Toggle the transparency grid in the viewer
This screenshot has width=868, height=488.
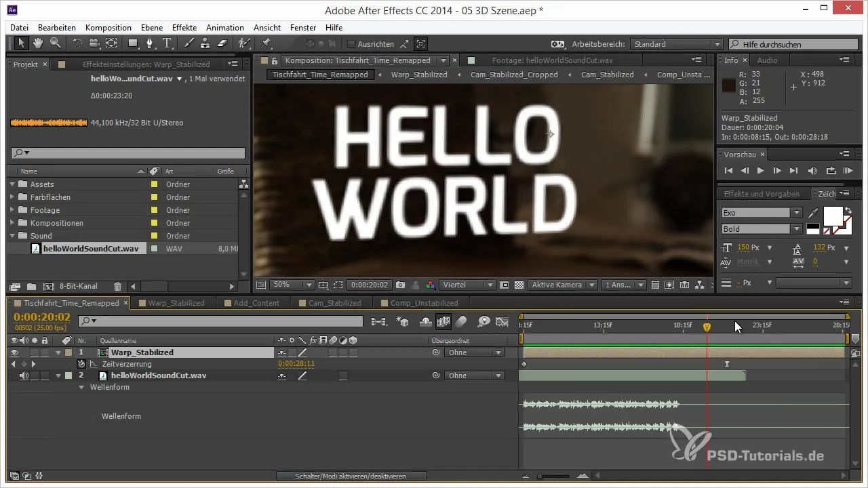tap(519, 285)
